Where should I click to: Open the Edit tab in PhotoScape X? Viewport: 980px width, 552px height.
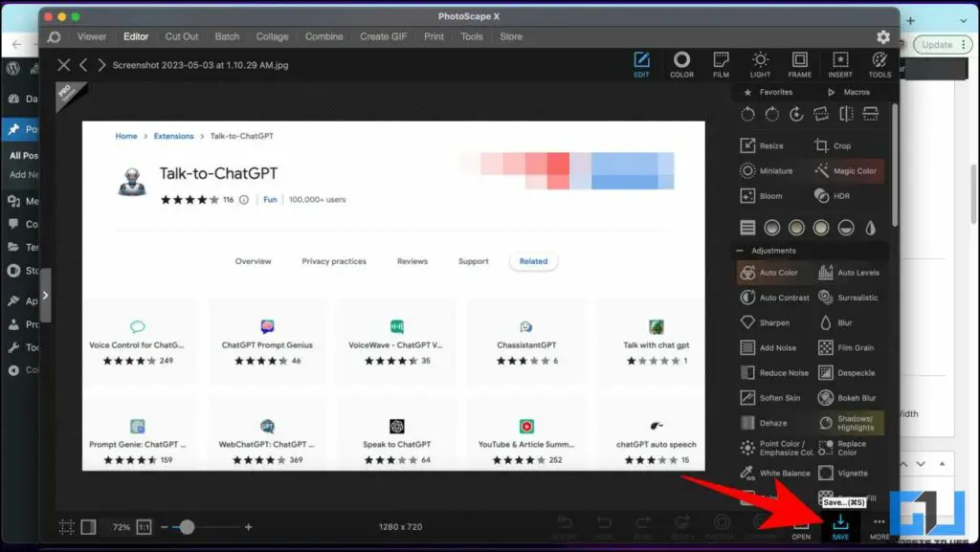641,65
